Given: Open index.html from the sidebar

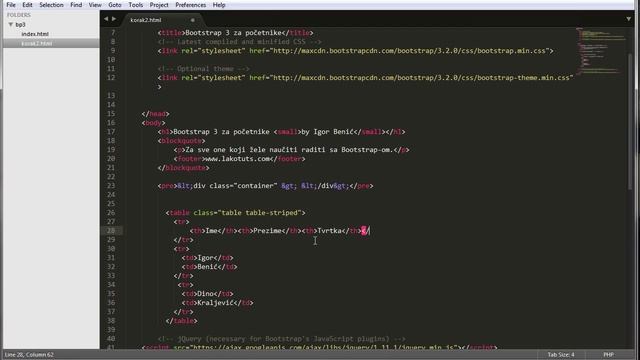Looking at the screenshot, I should coord(35,34).
